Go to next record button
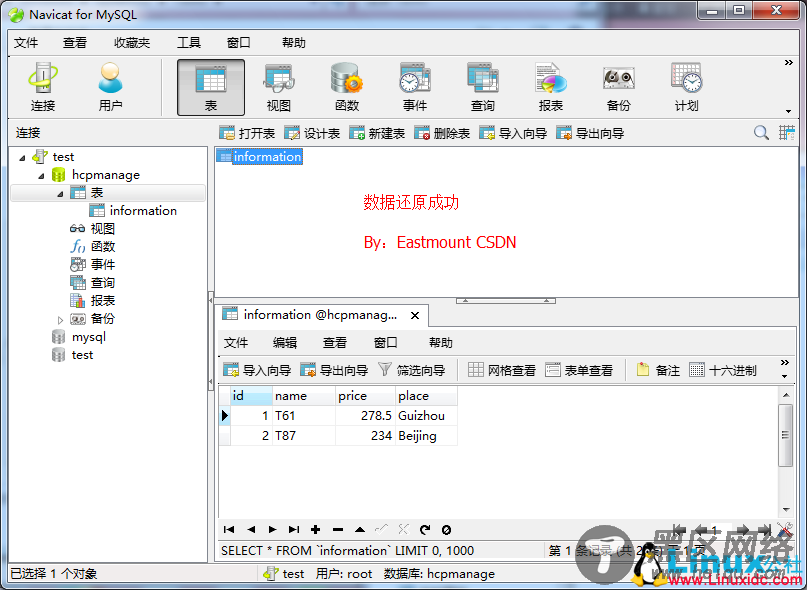 point(273,529)
